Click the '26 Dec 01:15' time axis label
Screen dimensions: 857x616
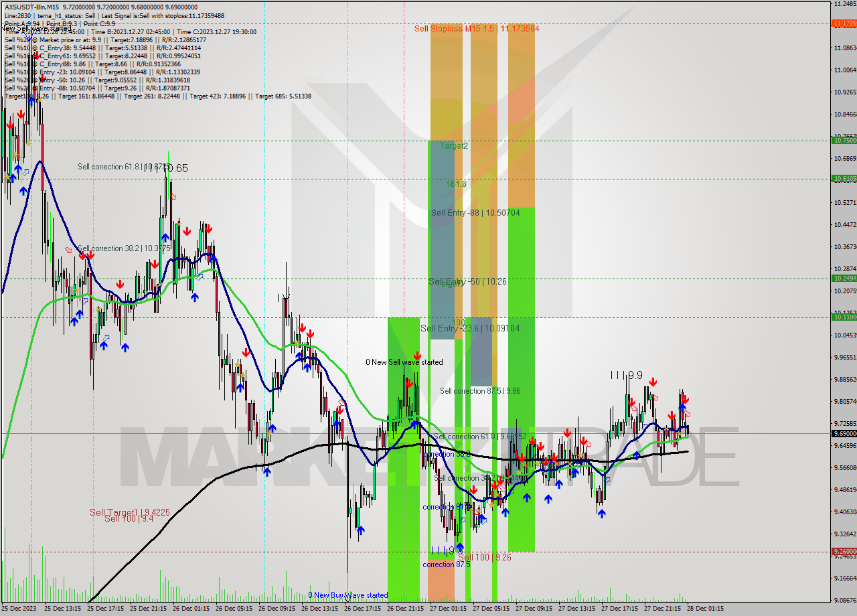pyautogui.click(x=191, y=609)
